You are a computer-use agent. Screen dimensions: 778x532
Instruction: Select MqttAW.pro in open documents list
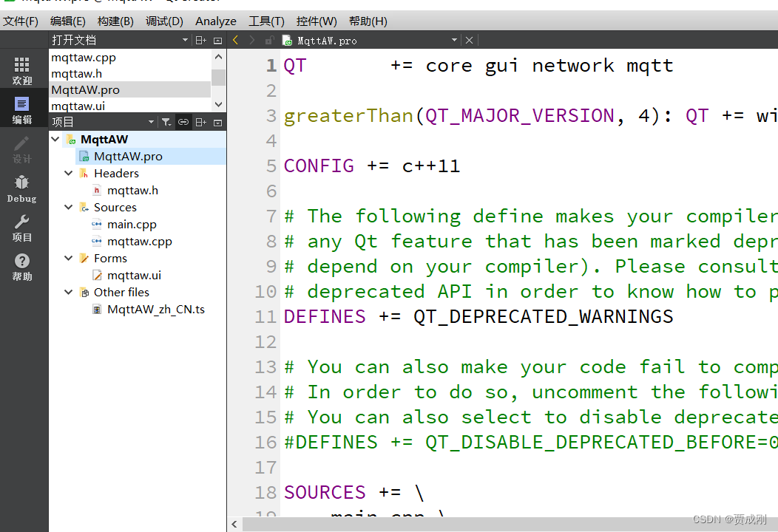tap(130, 89)
